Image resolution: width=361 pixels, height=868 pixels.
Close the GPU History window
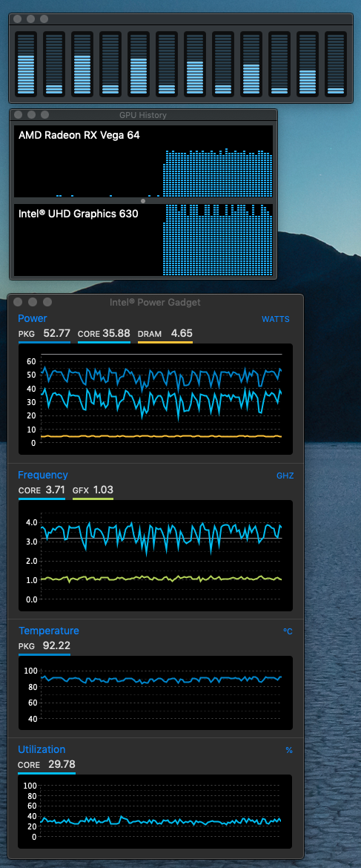18,114
